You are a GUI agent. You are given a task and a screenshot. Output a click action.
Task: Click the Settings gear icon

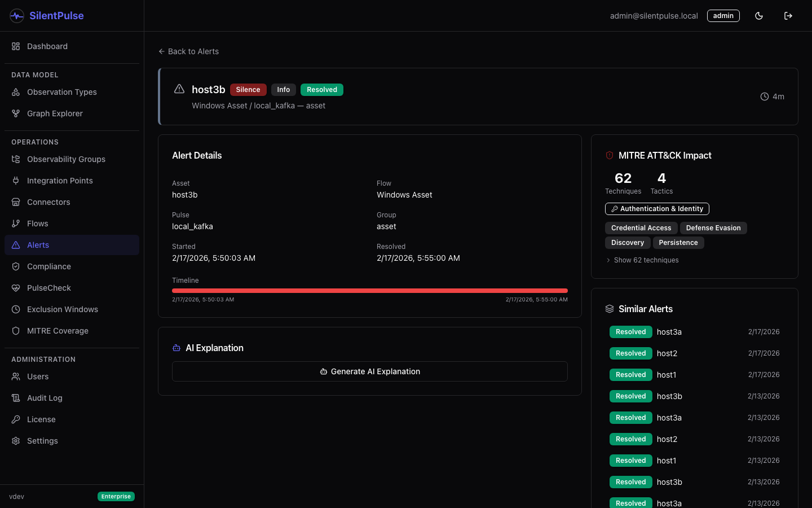tap(16, 441)
